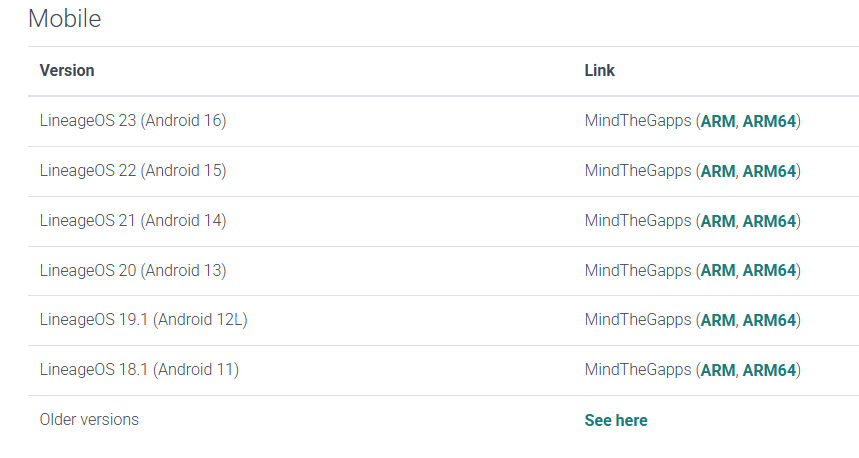Open ARM64 link for LineageOS 23
859x458 pixels.
click(769, 121)
